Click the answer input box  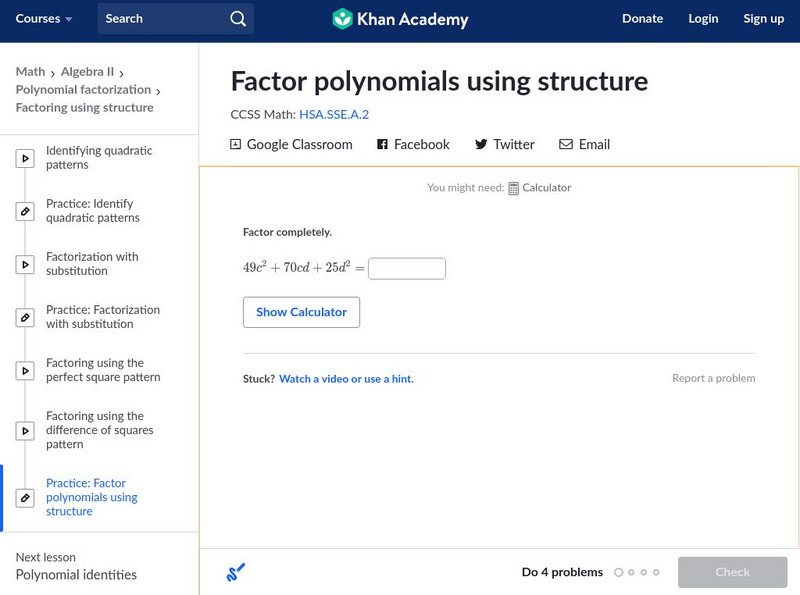coord(407,269)
